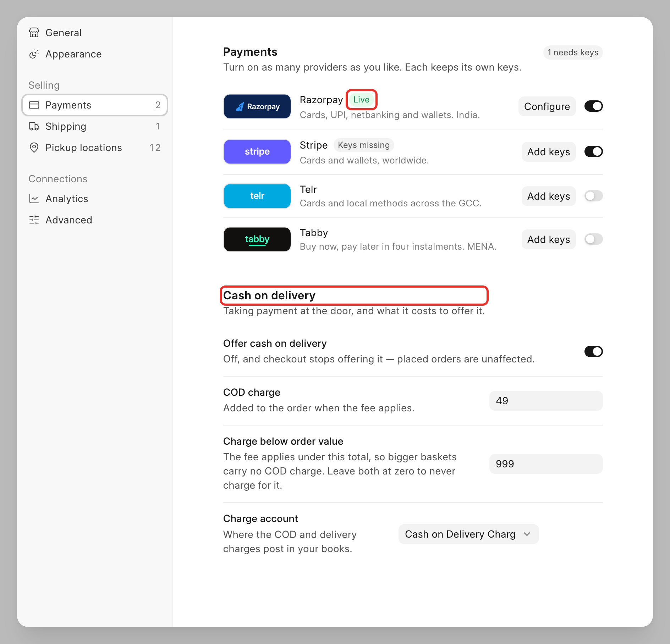Enable the Tabby provider toggle
Viewport: 670px width, 644px height.
pos(594,239)
